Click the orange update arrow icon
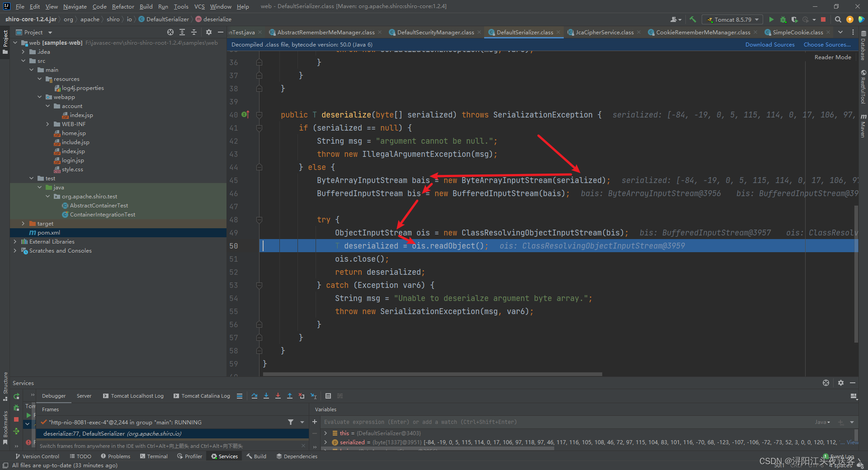Viewport: 868px width, 470px height. pyautogui.click(x=849, y=19)
